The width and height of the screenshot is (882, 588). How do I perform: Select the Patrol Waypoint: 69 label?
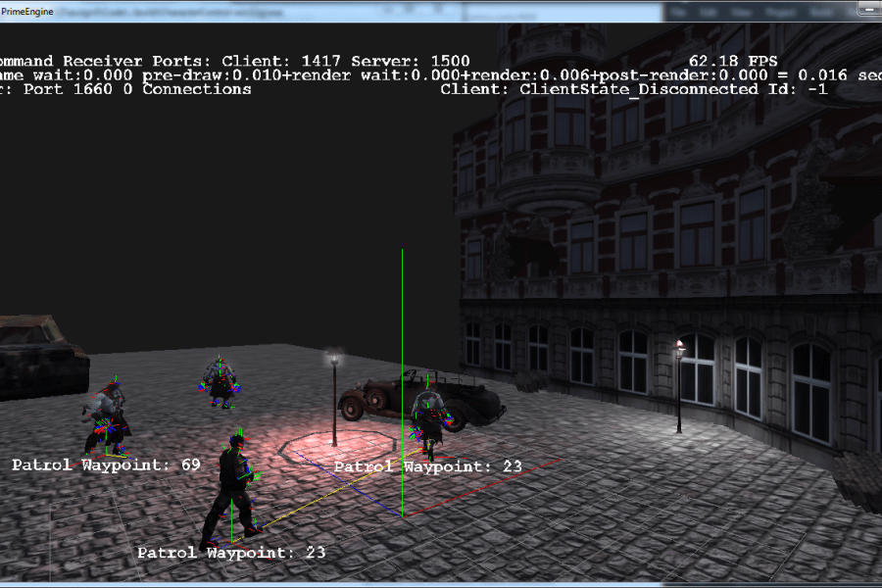click(106, 465)
